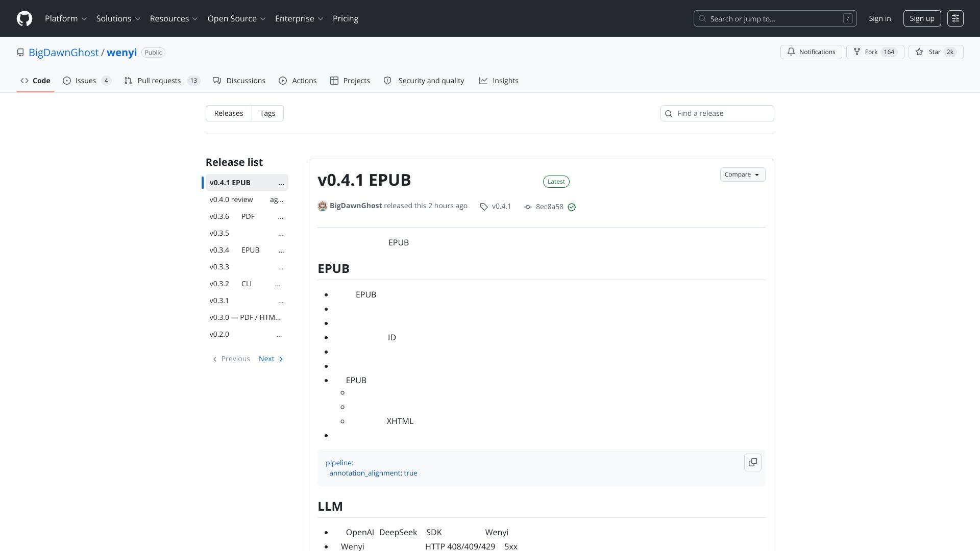Open the Discussions tab
Image resolution: width=980 pixels, height=551 pixels.
[x=239, y=81]
